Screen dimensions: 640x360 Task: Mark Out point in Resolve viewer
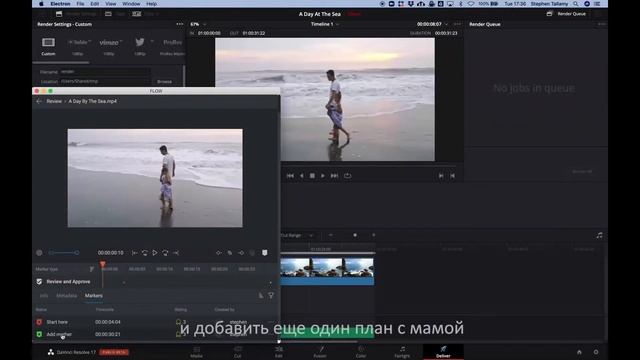(452, 176)
